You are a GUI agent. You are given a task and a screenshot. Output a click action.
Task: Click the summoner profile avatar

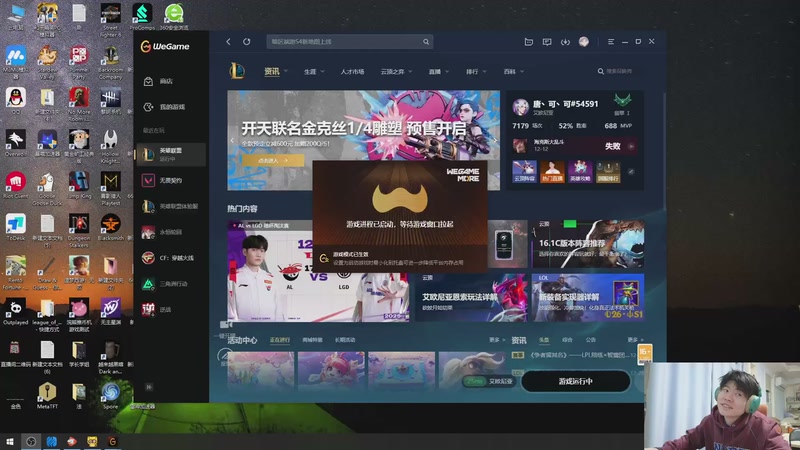click(x=520, y=108)
